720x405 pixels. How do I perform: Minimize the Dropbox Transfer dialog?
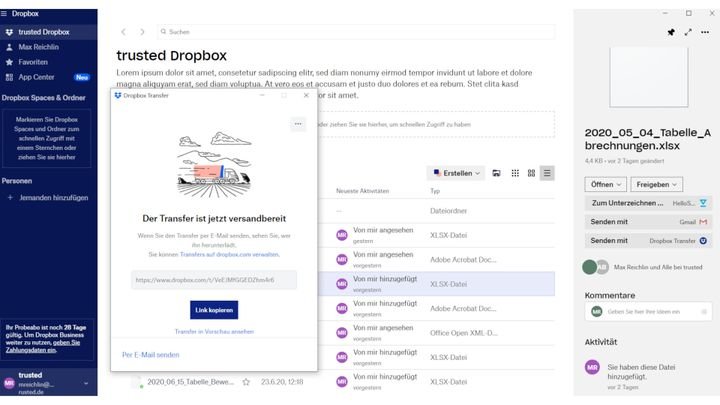(262, 96)
